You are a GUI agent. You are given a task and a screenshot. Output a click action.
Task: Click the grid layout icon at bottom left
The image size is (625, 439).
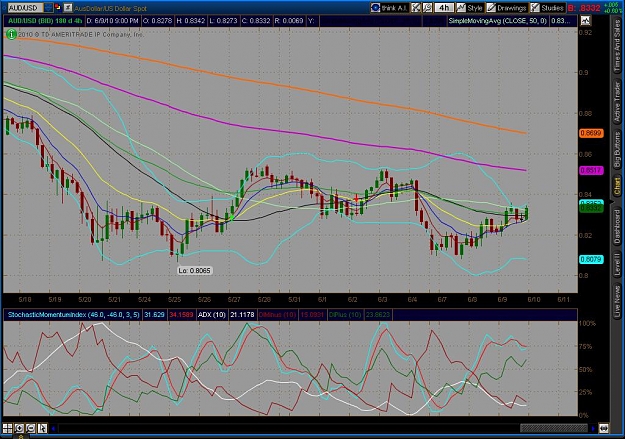point(7,428)
